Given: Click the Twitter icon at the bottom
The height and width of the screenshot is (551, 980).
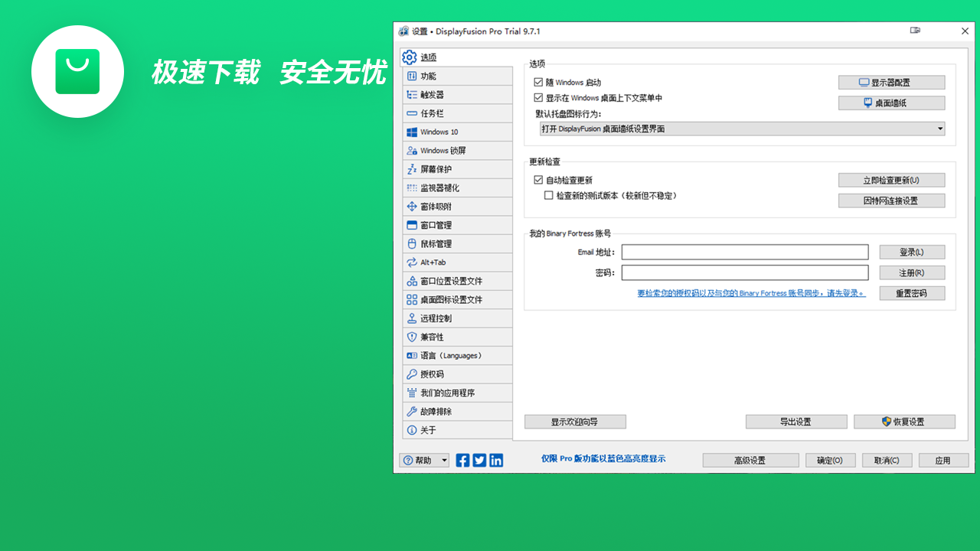Looking at the screenshot, I should (479, 460).
